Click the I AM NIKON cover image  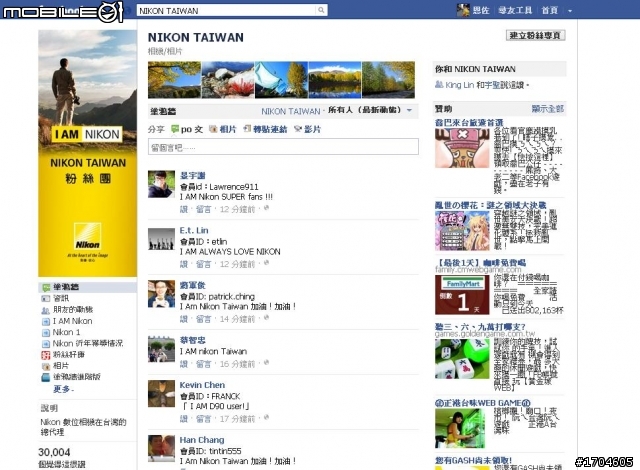pyautogui.click(x=87, y=153)
